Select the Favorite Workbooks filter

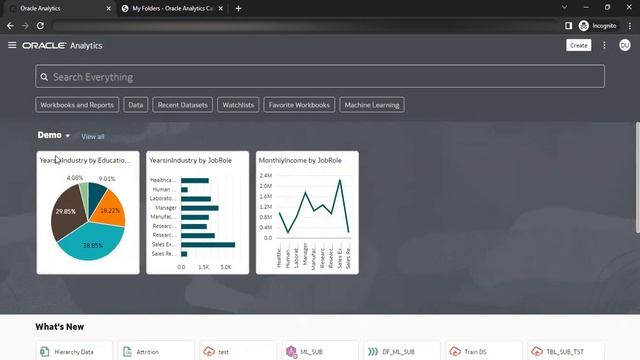click(x=299, y=105)
